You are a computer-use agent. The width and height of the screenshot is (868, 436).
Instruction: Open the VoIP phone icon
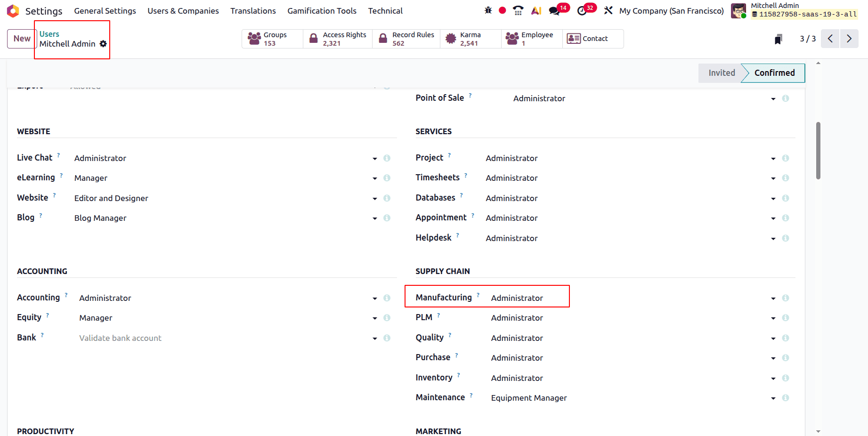[x=518, y=10]
